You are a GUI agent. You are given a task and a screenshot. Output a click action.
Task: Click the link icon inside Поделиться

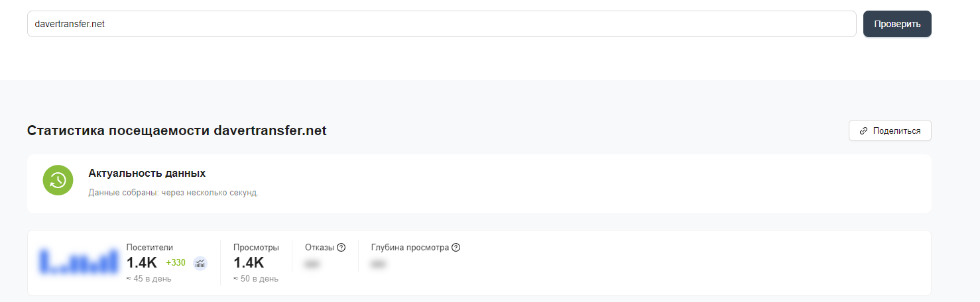tap(863, 131)
